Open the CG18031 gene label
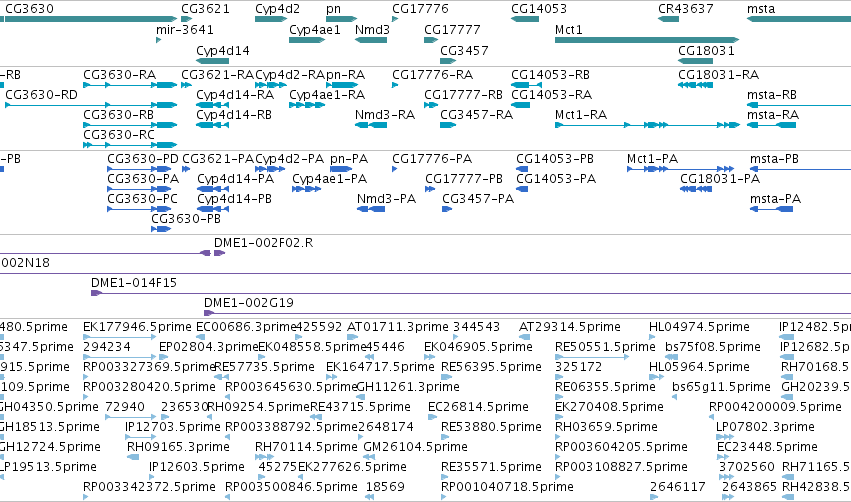851x502 pixels. pos(706,50)
